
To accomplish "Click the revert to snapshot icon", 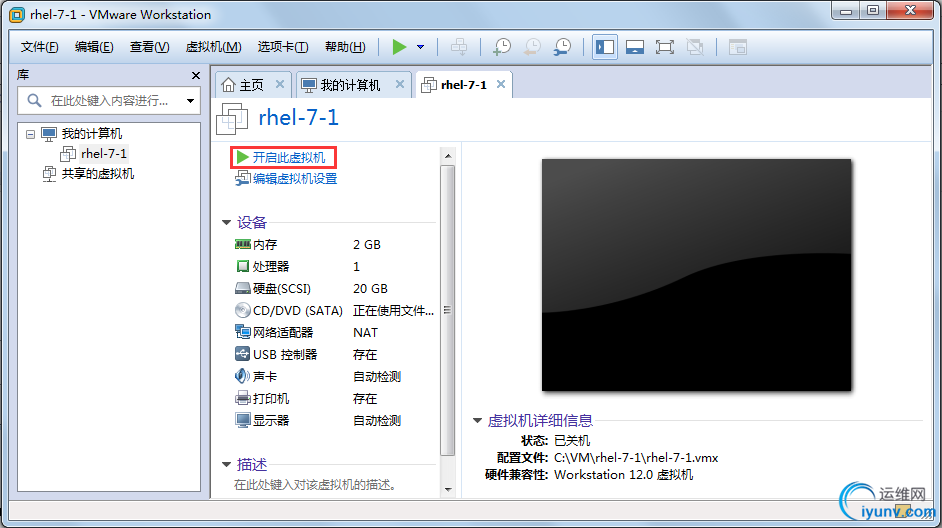I will click(532, 47).
